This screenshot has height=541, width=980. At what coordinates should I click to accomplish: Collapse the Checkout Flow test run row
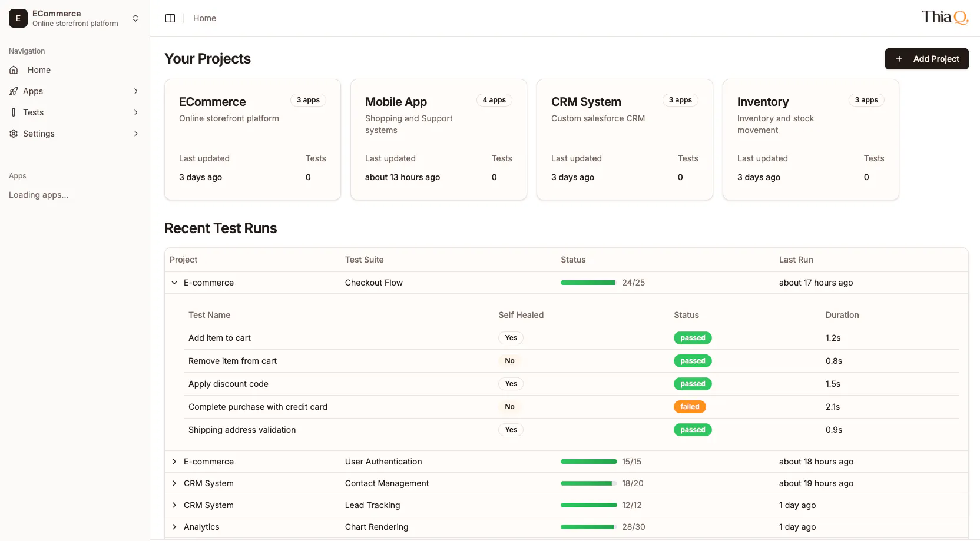tap(174, 283)
